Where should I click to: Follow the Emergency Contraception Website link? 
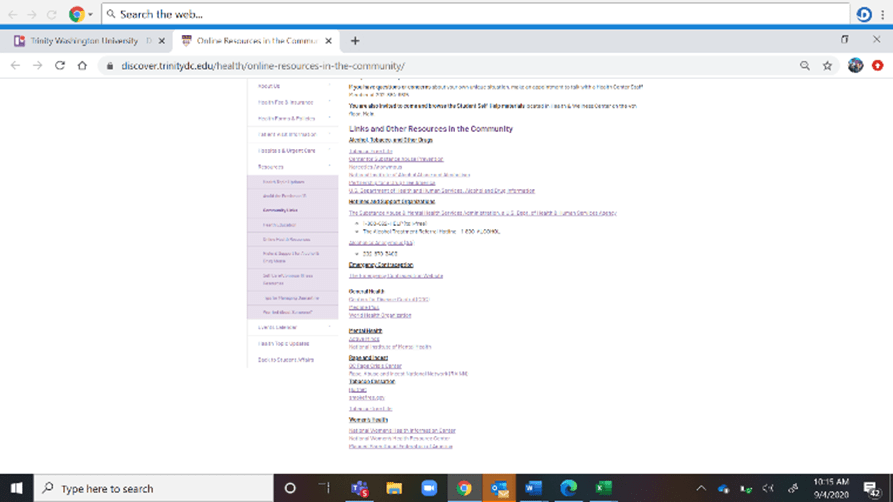396,276
